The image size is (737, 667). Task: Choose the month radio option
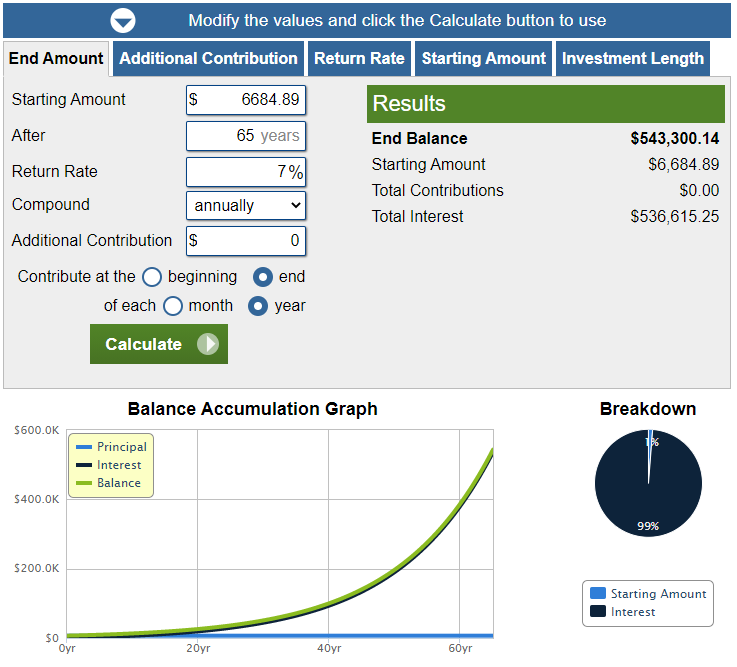173,306
